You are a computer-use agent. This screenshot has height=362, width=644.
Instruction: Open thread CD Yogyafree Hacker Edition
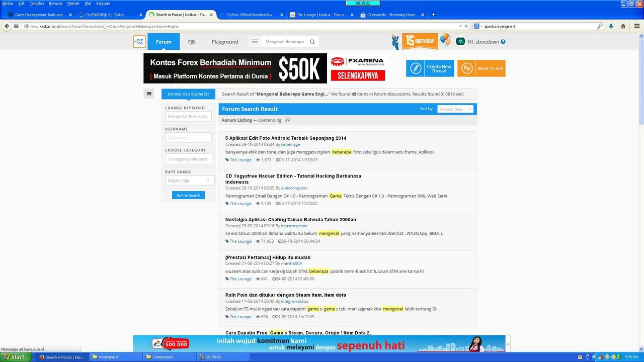293,179
